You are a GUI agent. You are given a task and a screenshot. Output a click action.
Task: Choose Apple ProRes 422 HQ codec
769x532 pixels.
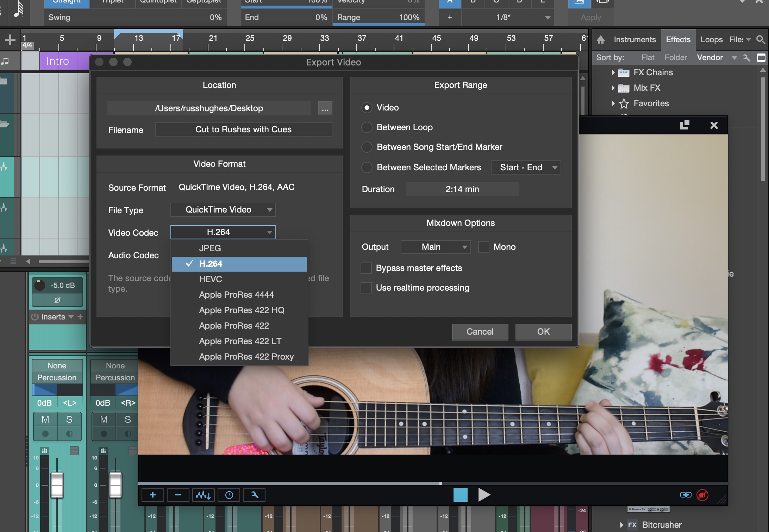pos(241,310)
